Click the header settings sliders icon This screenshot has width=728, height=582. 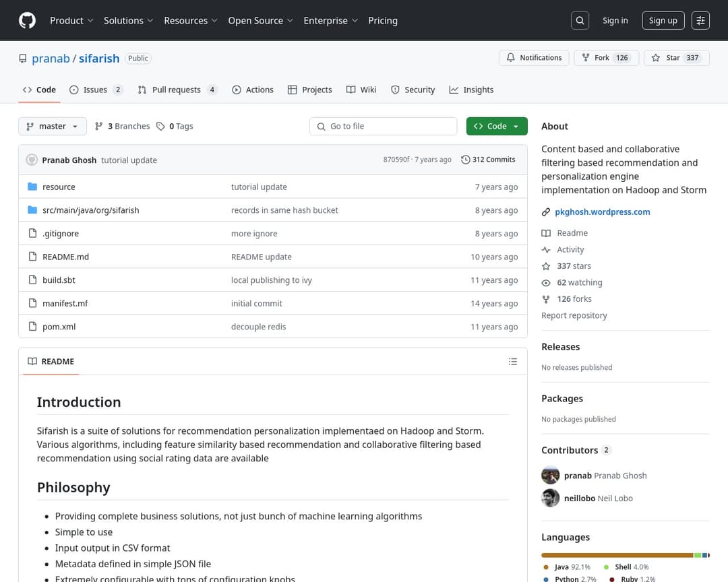(x=701, y=20)
